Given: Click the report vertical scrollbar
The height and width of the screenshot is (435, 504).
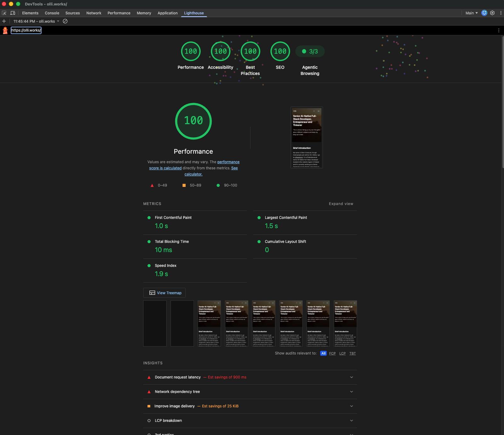Looking at the screenshot, I should (503, 102).
